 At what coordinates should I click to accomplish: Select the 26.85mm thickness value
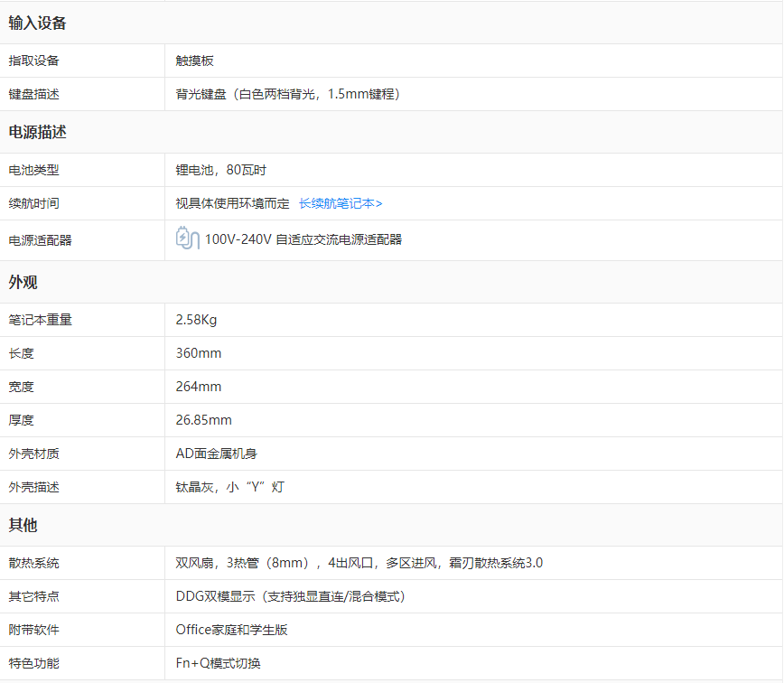click(203, 420)
